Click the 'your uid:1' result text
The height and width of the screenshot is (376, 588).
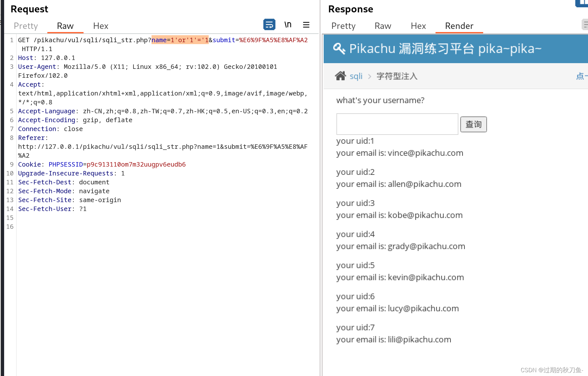pos(355,141)
